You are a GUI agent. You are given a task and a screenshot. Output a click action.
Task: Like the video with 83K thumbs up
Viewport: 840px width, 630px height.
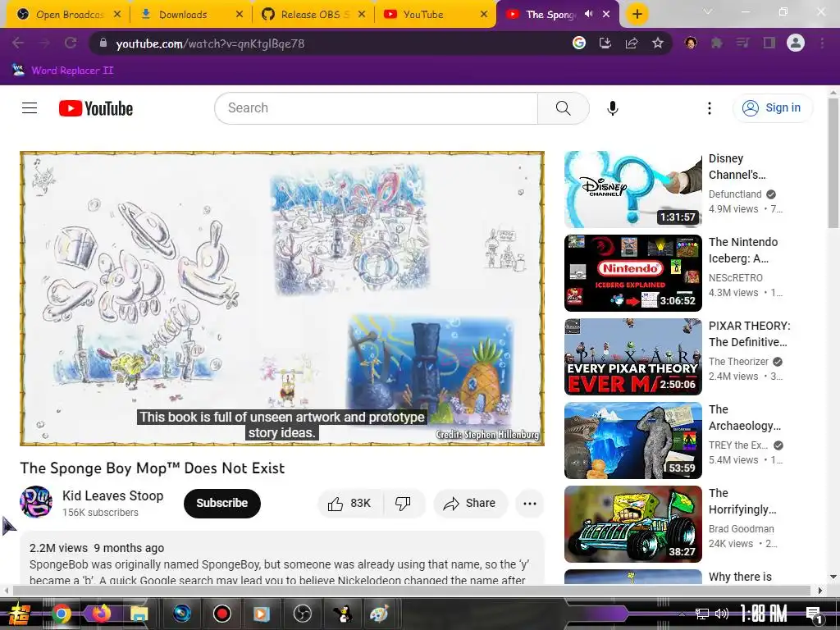(349, 503)
